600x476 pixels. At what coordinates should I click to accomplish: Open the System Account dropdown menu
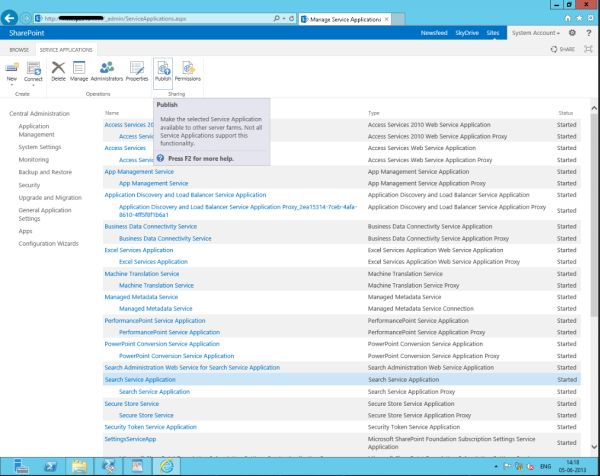click(x=536, y=33)
